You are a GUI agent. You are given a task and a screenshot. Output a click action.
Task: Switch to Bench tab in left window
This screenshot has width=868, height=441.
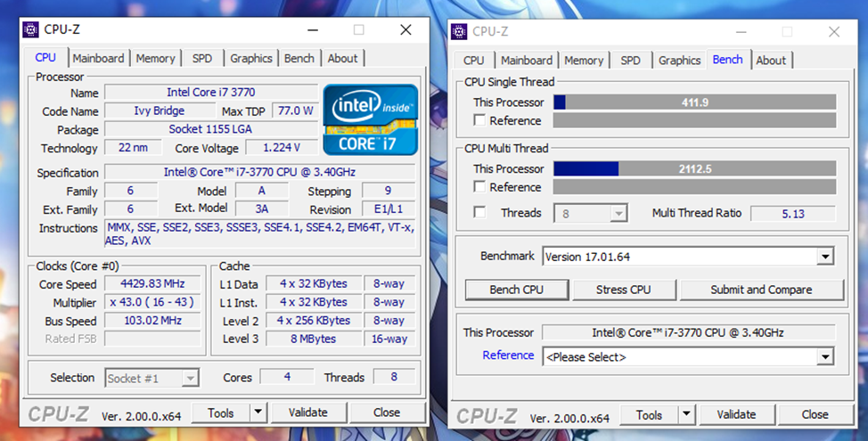[299, 58]
